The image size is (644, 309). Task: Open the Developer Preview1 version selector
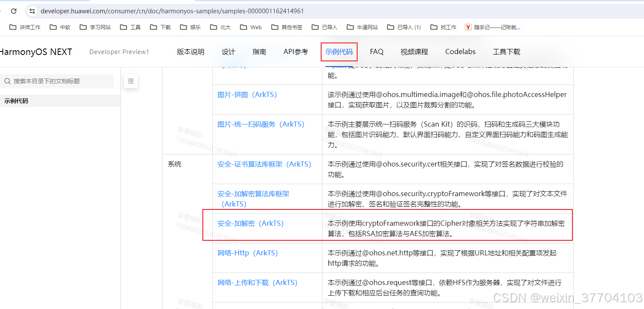pyautogui.click(x=119, y=52)
